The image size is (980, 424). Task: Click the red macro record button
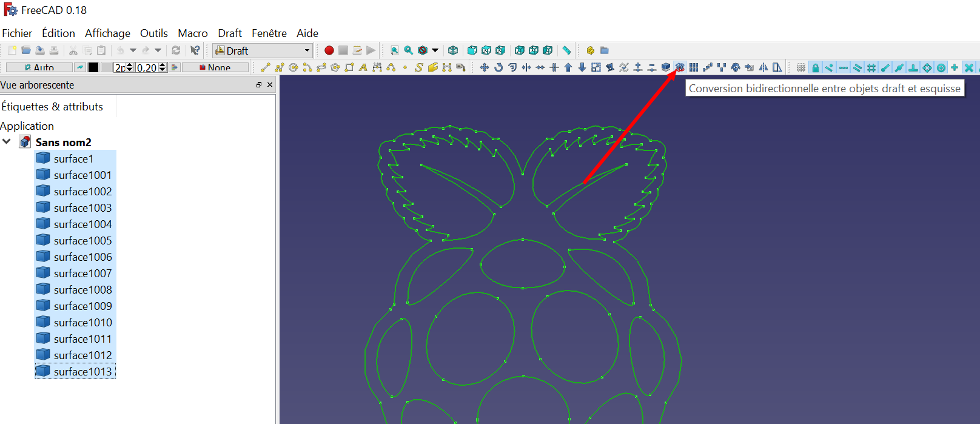pos(329,50)
